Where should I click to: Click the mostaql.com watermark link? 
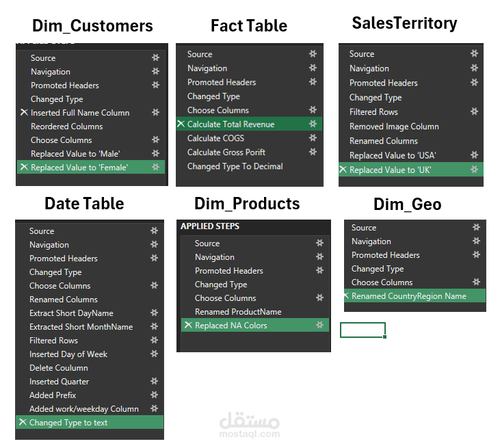pos(249,434)
